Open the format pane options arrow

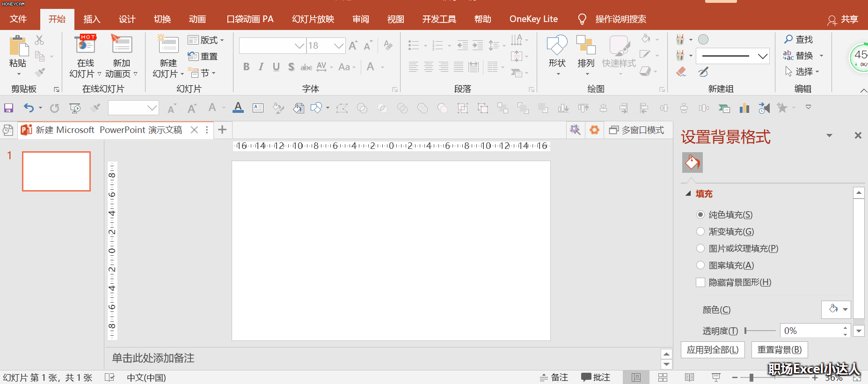click(x=829, y=135)
